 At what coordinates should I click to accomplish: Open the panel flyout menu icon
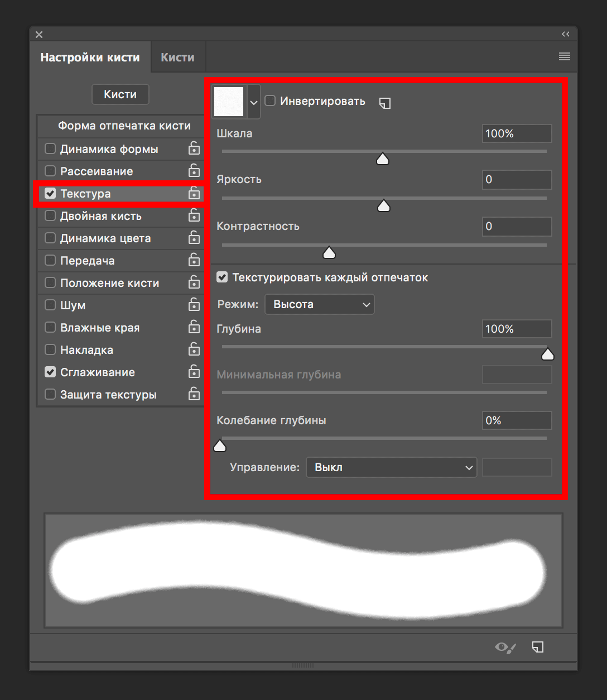pos(564,56)
